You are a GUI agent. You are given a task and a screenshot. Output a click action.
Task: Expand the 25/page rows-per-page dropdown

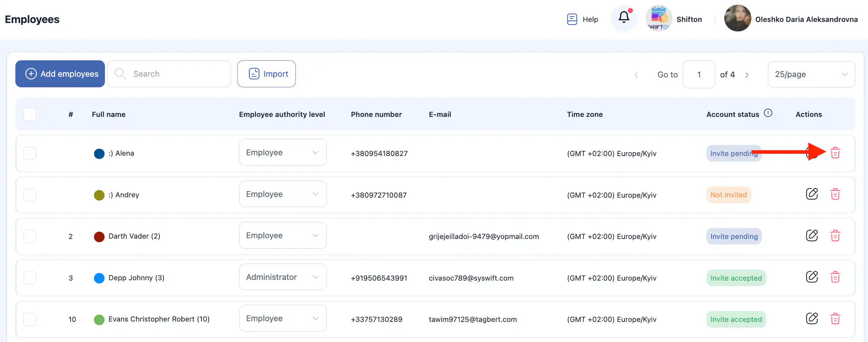(811, 75)
